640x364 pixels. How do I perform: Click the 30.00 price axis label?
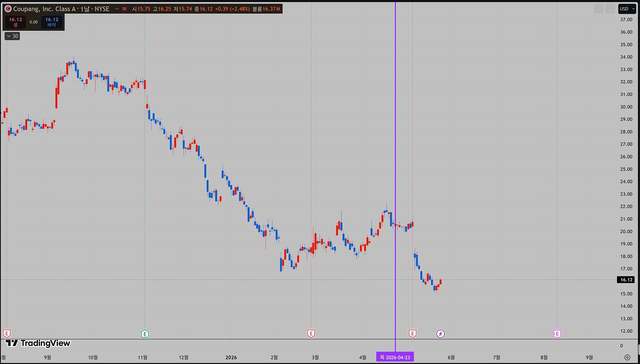(626, 107)
